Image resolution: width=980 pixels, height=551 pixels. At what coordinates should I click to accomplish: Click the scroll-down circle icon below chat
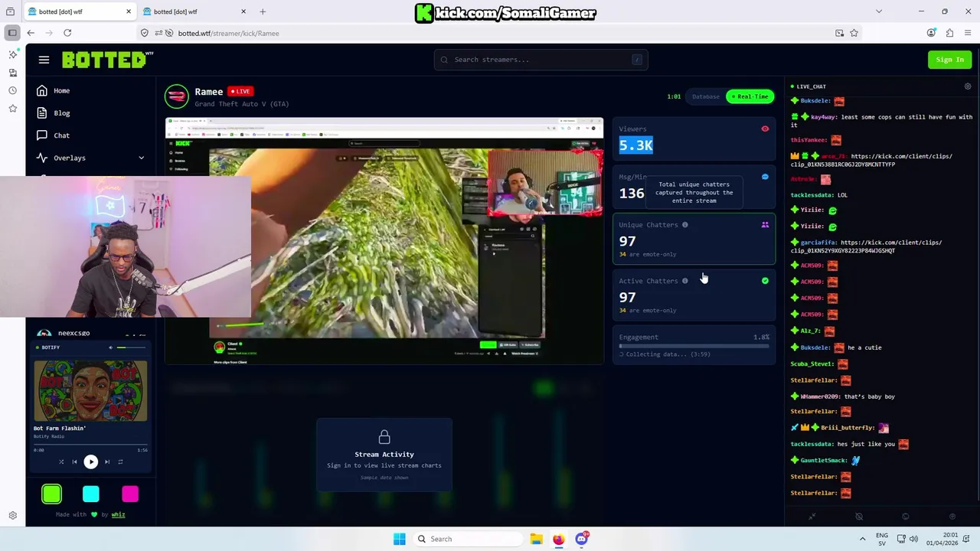pyautogui.click(x=952, y=517)
